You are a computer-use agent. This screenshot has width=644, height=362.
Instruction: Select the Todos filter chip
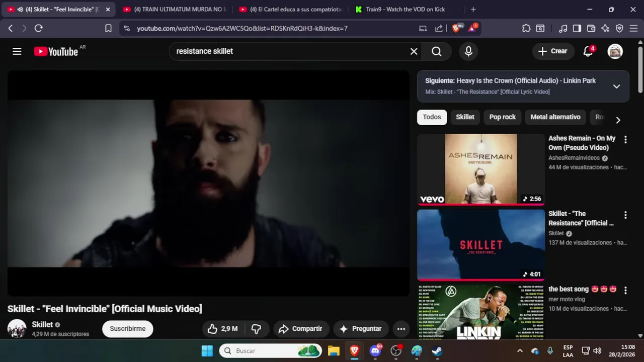[x=432, y=117]
